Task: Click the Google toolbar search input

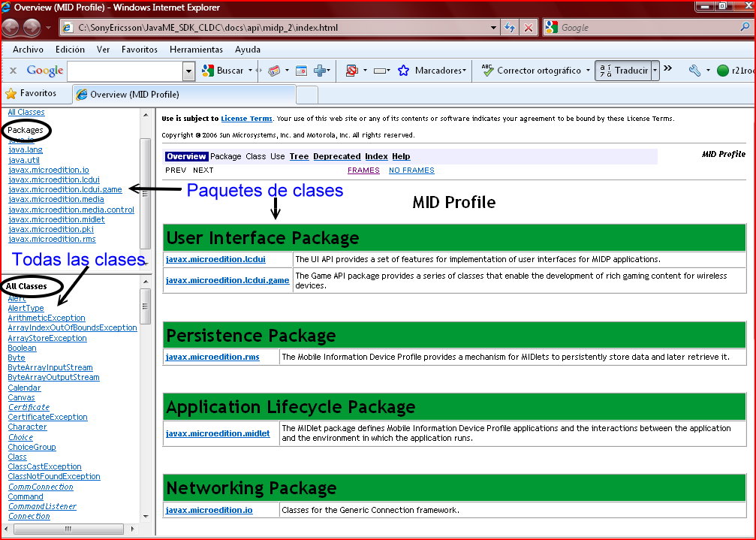Action: coord(125,71)
